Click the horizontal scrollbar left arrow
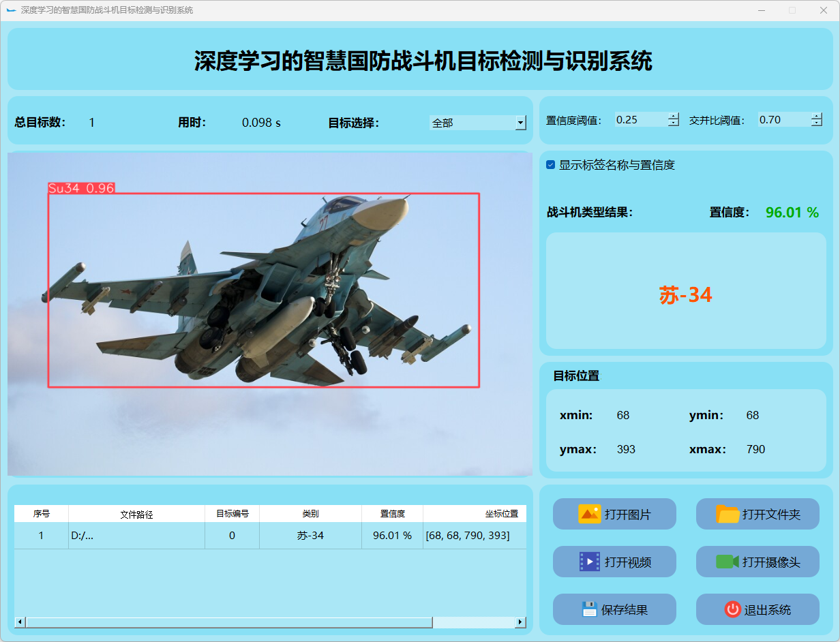This screenshot has width=840, height=642. tap(20, 622)
